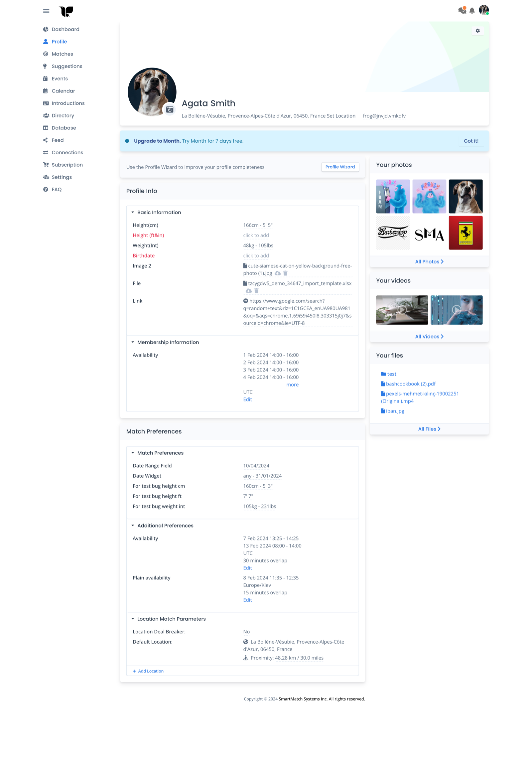Open the hamburger menu icon
The height and width of the screenshot is (781, 532).
(x=46, y=11)
